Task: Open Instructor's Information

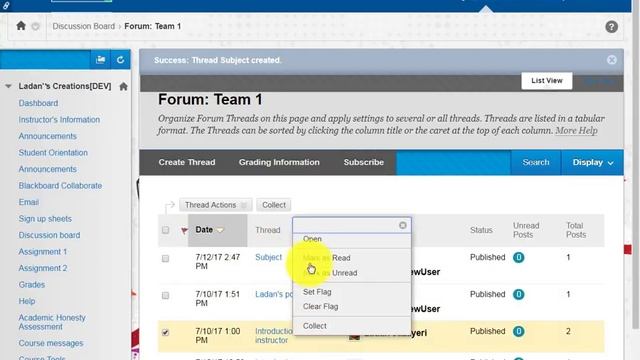Action: coord(59,120)
